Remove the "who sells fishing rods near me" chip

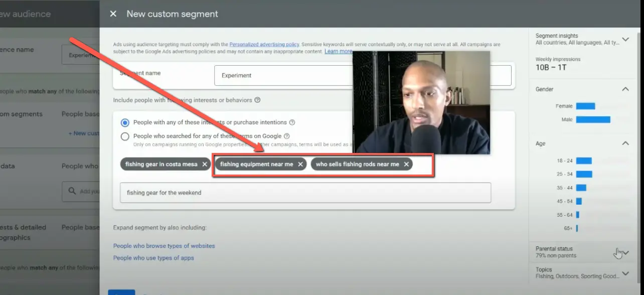[x=407, y=164]
